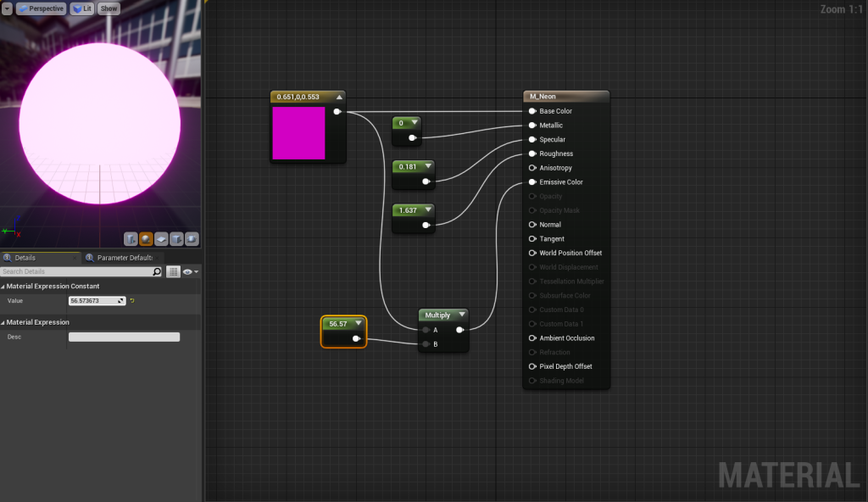This screenshot has height=502, width=868.
Task: Collapse the 0.651,0,0.553 color node preview
Action: point(339,98)
